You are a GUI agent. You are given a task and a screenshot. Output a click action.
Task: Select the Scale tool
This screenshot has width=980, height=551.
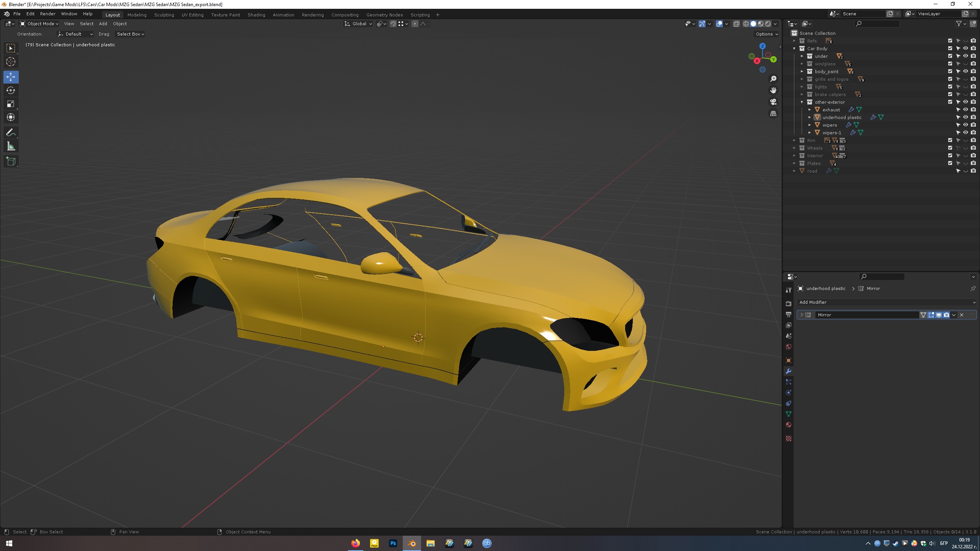[11, 104]
